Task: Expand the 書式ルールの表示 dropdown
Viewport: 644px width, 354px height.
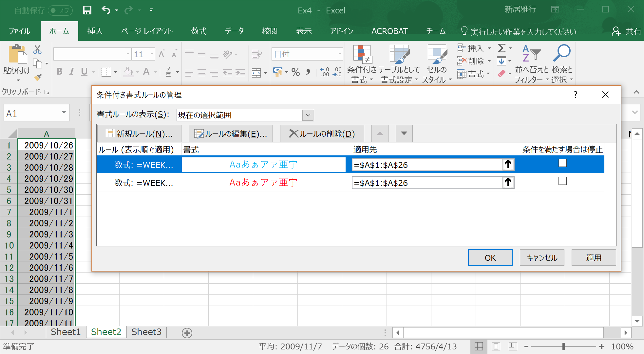Action: [x=308, y=115]
